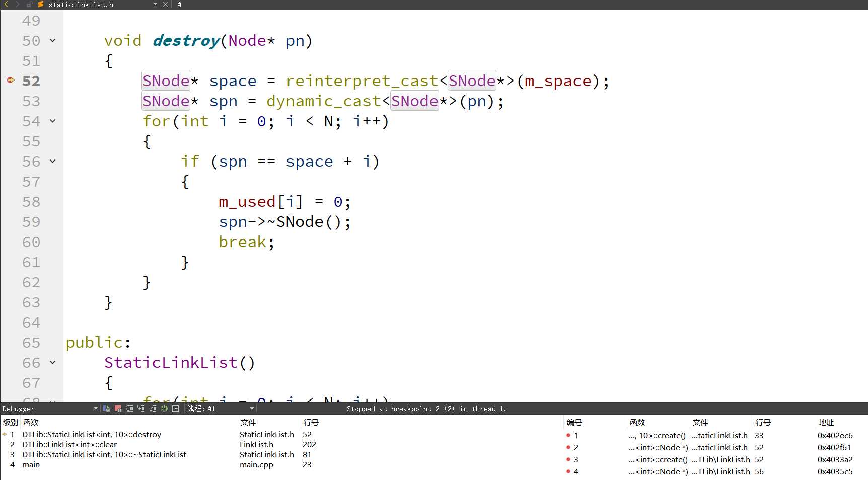
Task: Collapse the destroy function at line 50
Action: pos(52,40)
